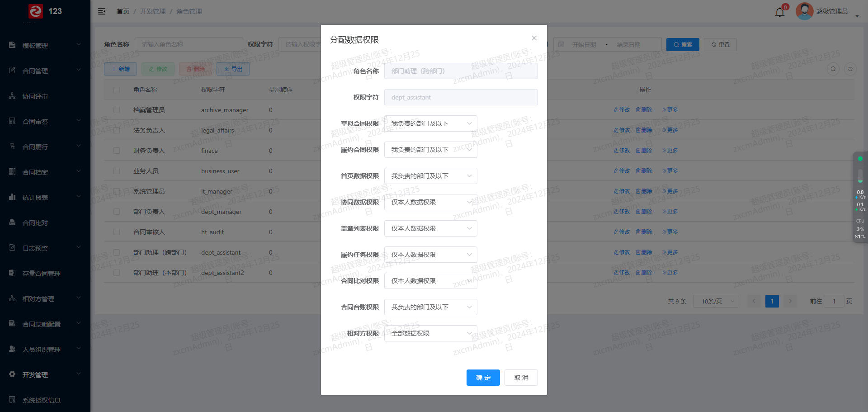Click the super admin avatar icon
This screenshot has width=868, height=412.
804,11
